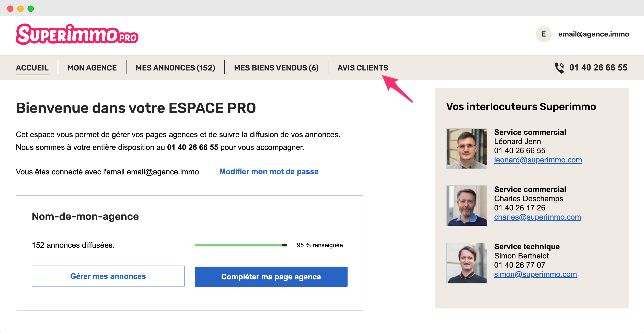Image resolution: width=644 pixels, height=333 pixels.
Task: Click 'Bienvenue dans votre ESPACE PRO' heading
Action: (136, 108)
